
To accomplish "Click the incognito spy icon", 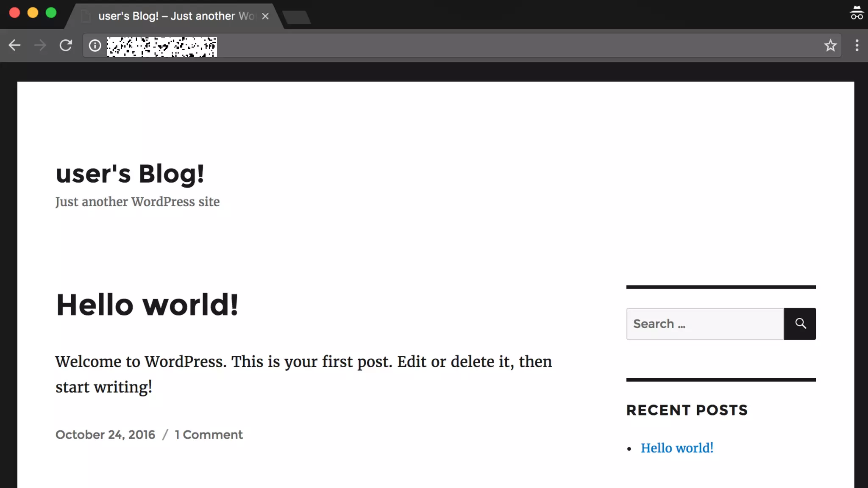I will pyautogui.click(x=857, y=13).
